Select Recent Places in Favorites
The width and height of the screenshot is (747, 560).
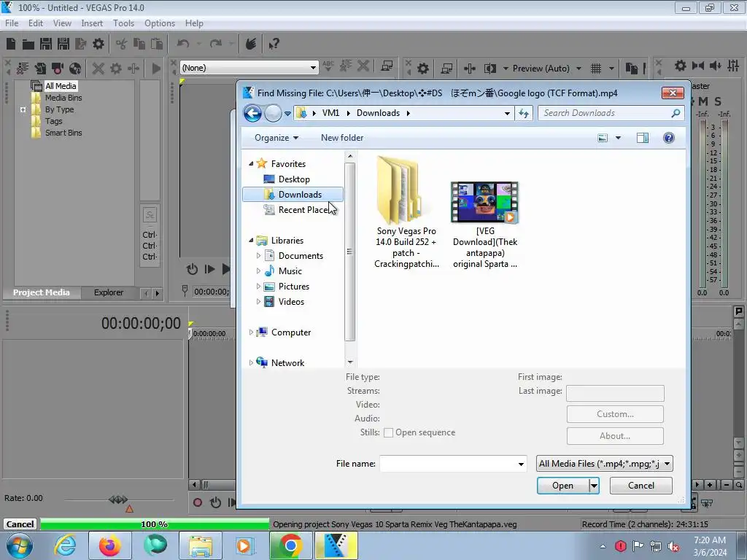pos(303,210)
